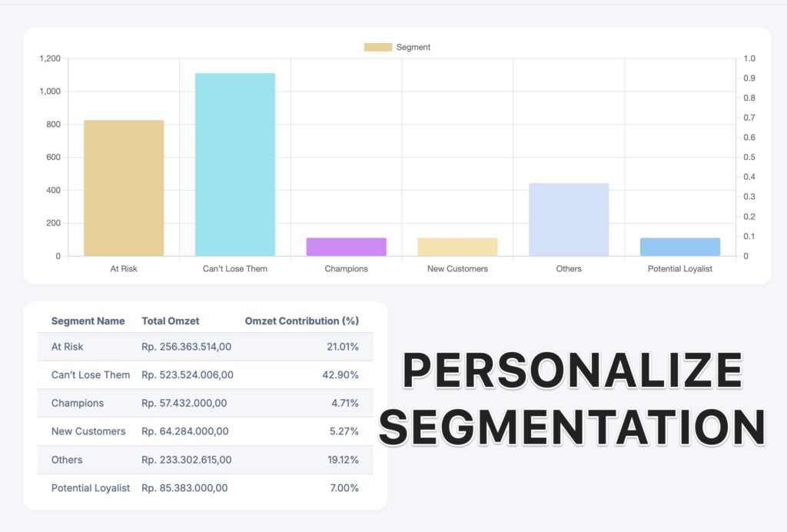
Task: Click the 42.90% contribution cell
Action: pos(340,375)
